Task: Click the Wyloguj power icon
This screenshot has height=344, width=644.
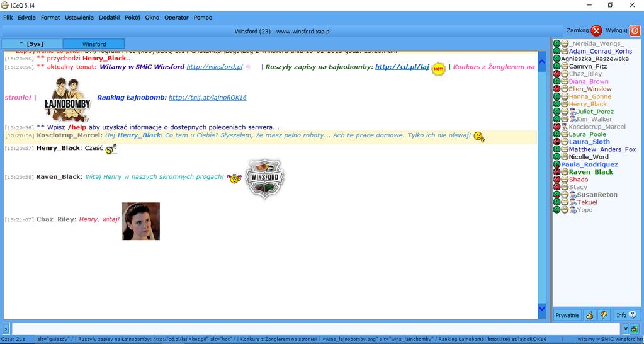Action: tap(635, 31)
